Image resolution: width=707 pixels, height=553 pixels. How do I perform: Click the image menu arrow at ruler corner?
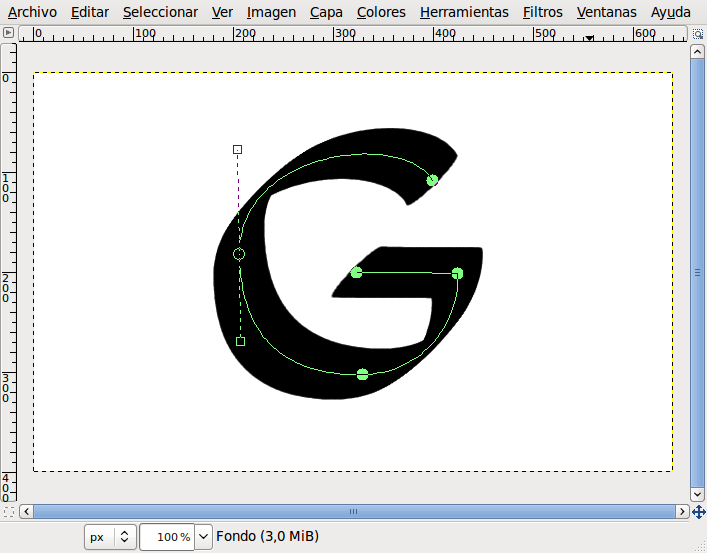(x=8, y=32)
